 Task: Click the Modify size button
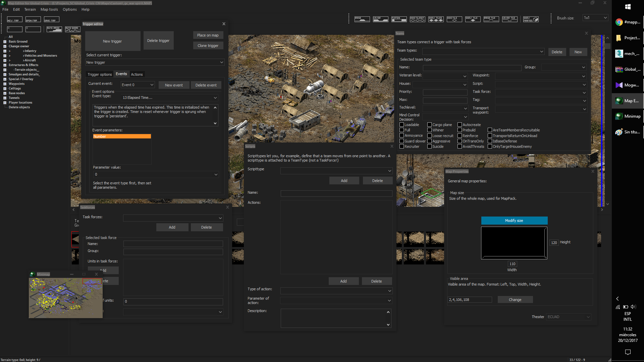514,221
